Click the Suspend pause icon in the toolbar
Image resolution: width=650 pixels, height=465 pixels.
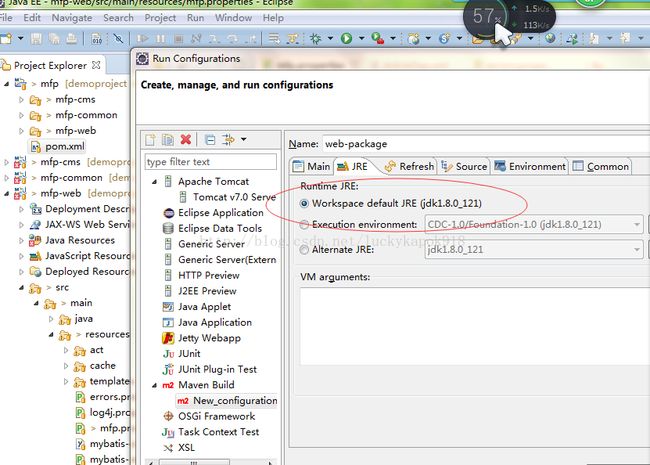[x=160, y=39]
